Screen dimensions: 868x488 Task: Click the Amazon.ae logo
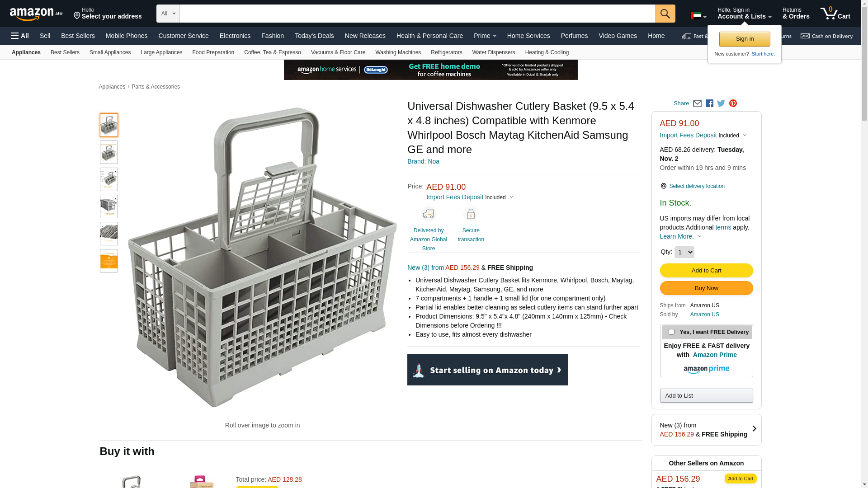pyautogui.click(x=36, y=14)
